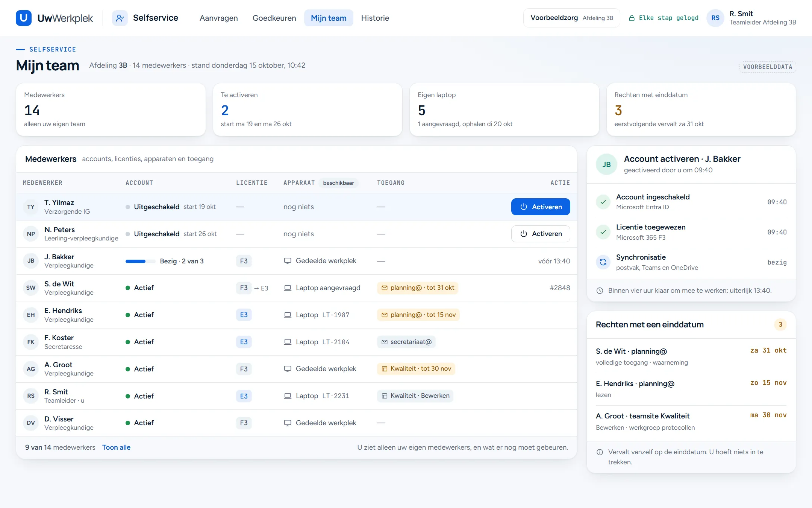
Task: Click the 'Toon alle' link
Action: [x=116, y=447]
